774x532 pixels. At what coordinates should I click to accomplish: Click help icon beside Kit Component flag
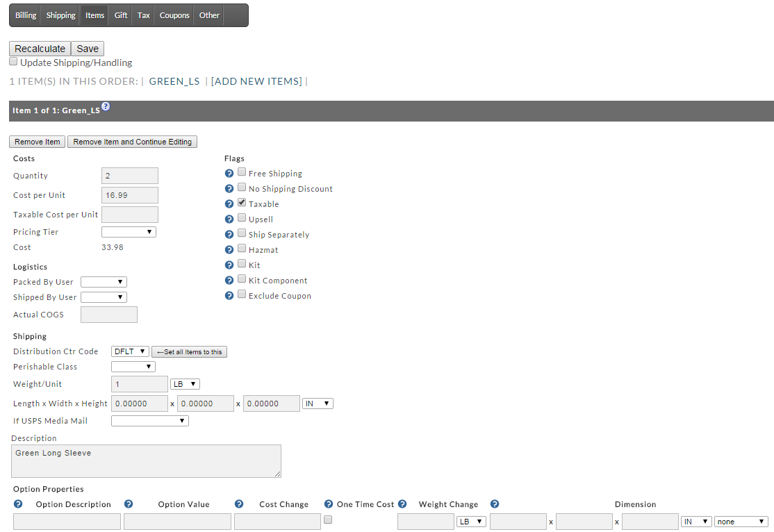click(x=229, y=281)
